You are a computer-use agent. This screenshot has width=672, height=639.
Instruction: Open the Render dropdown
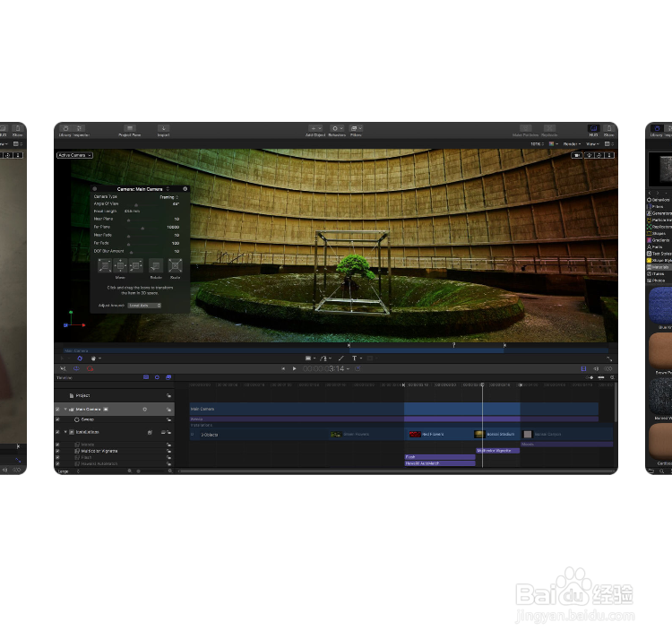pos(572,144)
